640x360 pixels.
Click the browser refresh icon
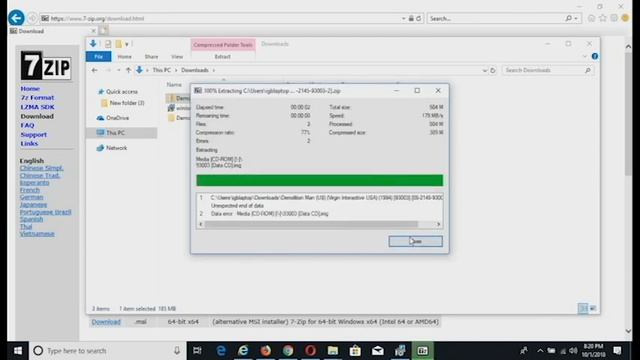pos(419,18)
